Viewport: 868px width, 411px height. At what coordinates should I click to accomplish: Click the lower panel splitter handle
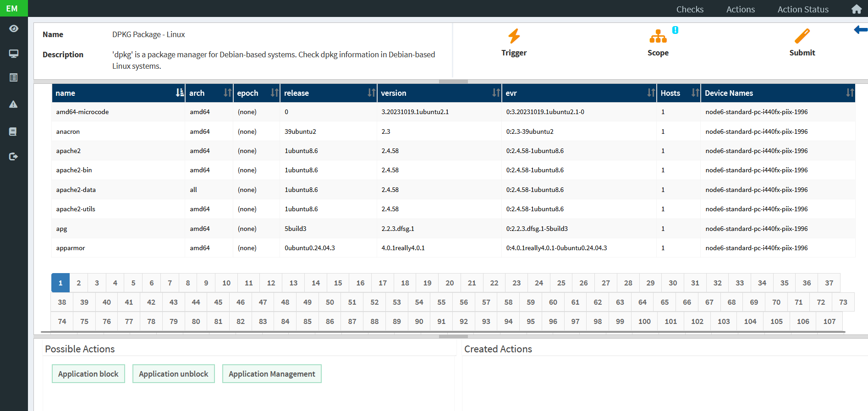click(453, 336)
